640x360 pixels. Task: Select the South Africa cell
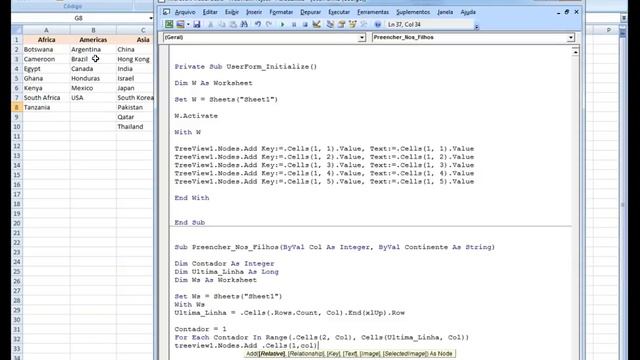click(x=46, y=98)
